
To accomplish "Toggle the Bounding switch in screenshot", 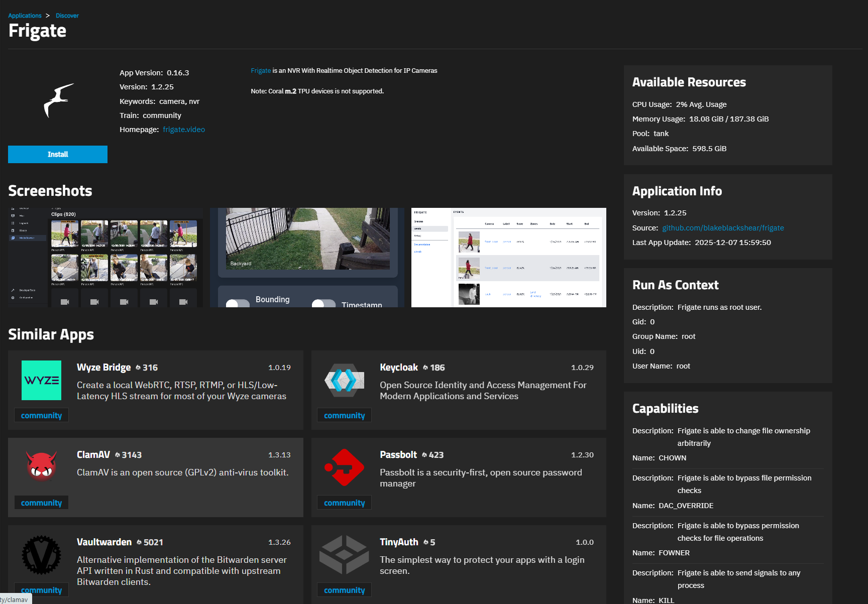I will click(x=238, y=303).
